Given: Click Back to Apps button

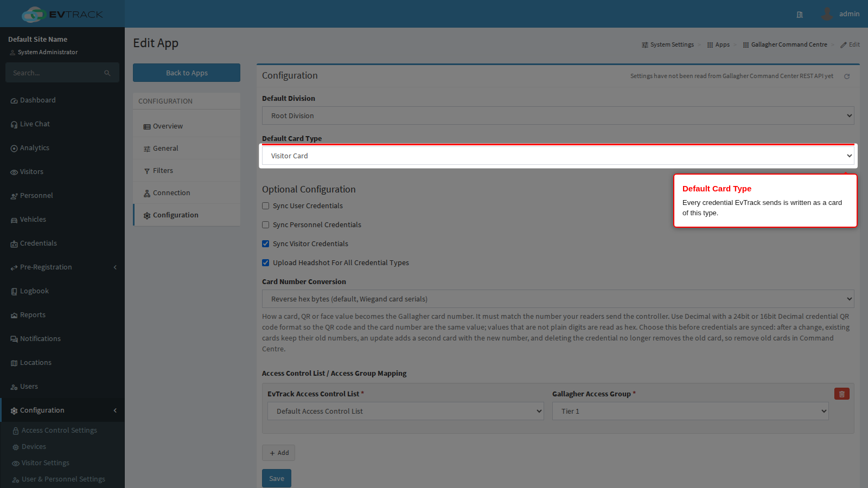Looking at the screenshot, I should tap(187, 73).
